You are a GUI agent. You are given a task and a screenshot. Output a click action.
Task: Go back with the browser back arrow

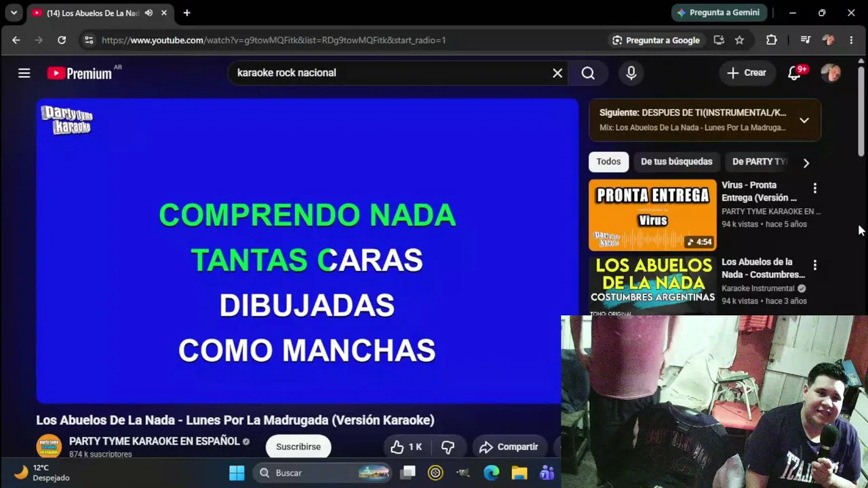coord(16,40)
